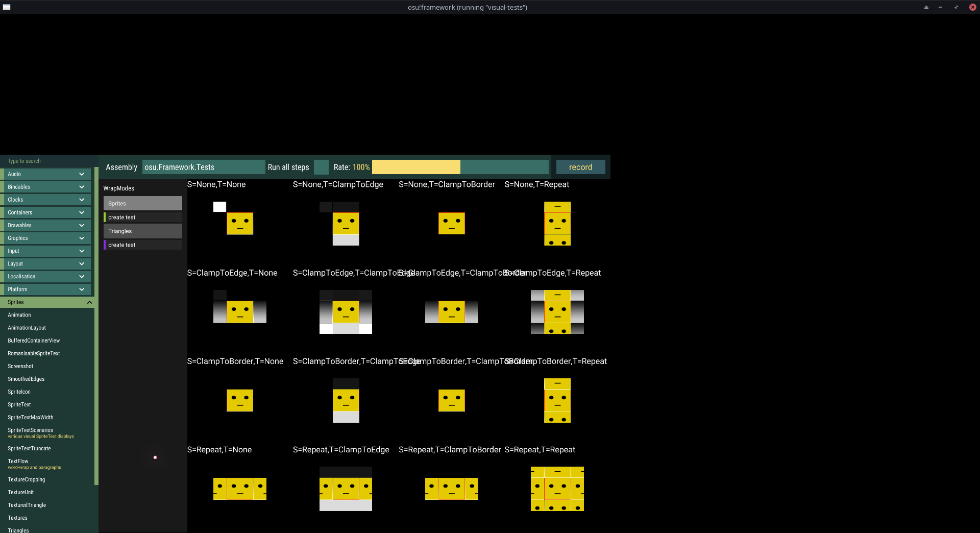Viewport: 980px width, 533px height.
Task: Click the S=None,T=ClampToBorder sprite
Action: click(x=452, y=224)
